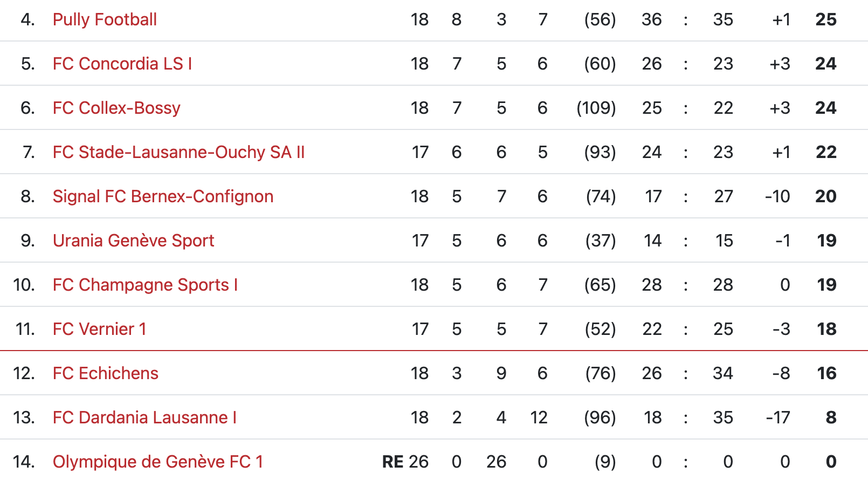Open Signal FC Bernex-Confignon link

(x=163, y=196)
